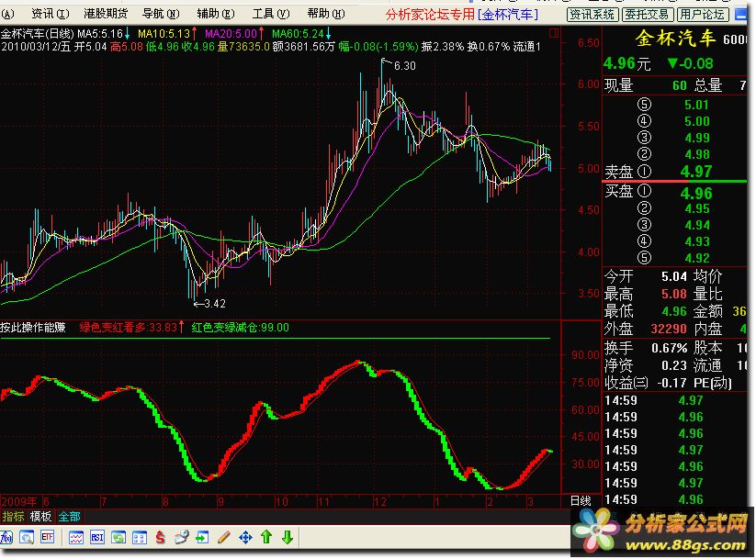This screenshot has width=756, height=559.
Task: Click the 最高 value 5.08
Action: tap(673, 294)
